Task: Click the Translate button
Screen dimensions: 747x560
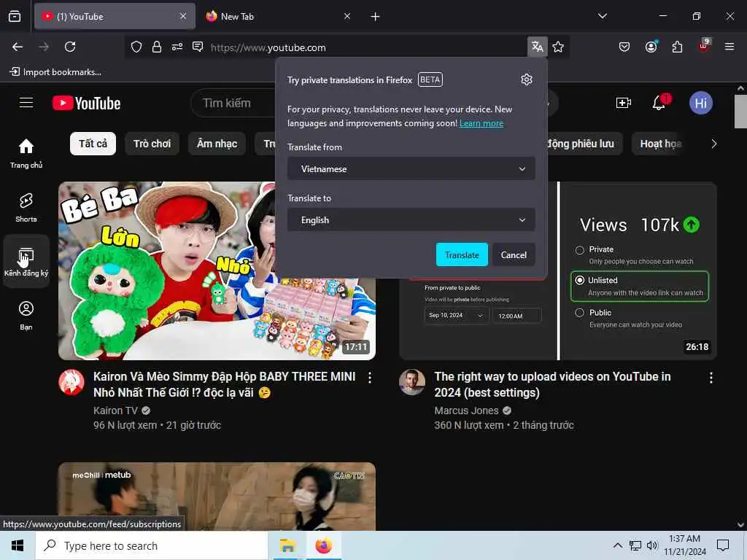Action: (x=462, y=254)
